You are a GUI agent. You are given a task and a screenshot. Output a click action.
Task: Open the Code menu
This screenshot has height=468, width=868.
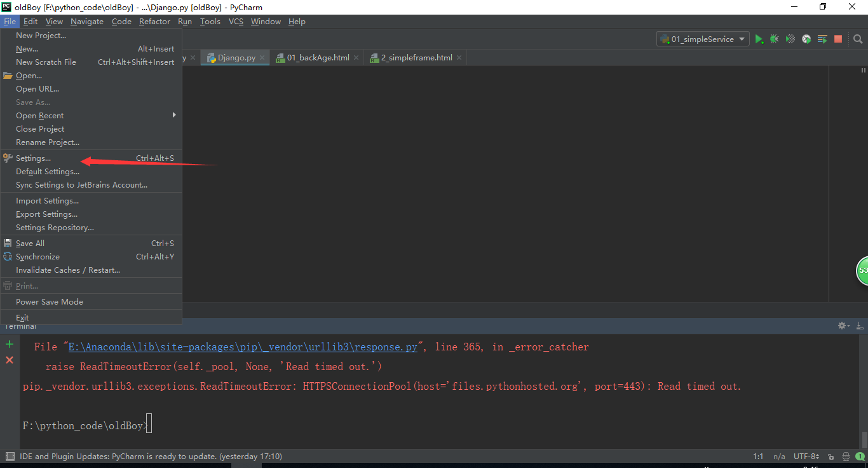[121, 22]
